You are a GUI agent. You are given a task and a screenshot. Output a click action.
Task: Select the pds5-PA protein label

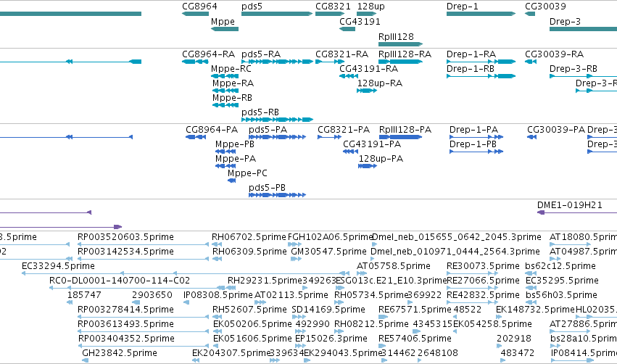coord(268,130)
